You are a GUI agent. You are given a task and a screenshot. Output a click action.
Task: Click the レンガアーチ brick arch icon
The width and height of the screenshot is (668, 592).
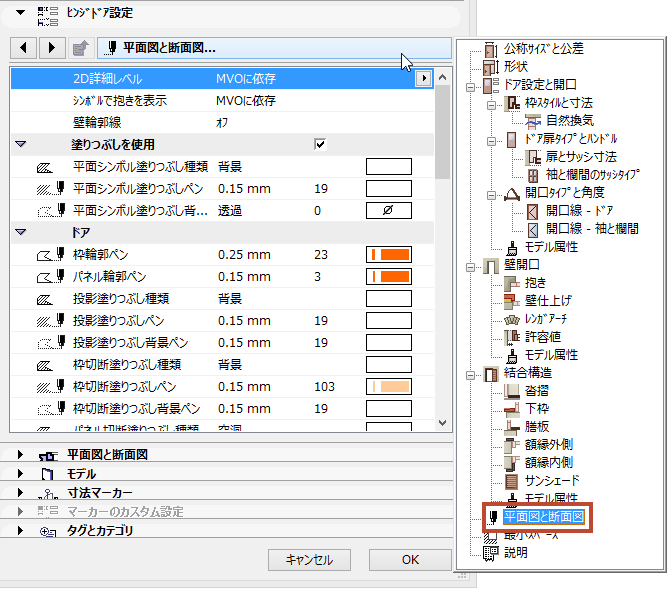point(512,319)
